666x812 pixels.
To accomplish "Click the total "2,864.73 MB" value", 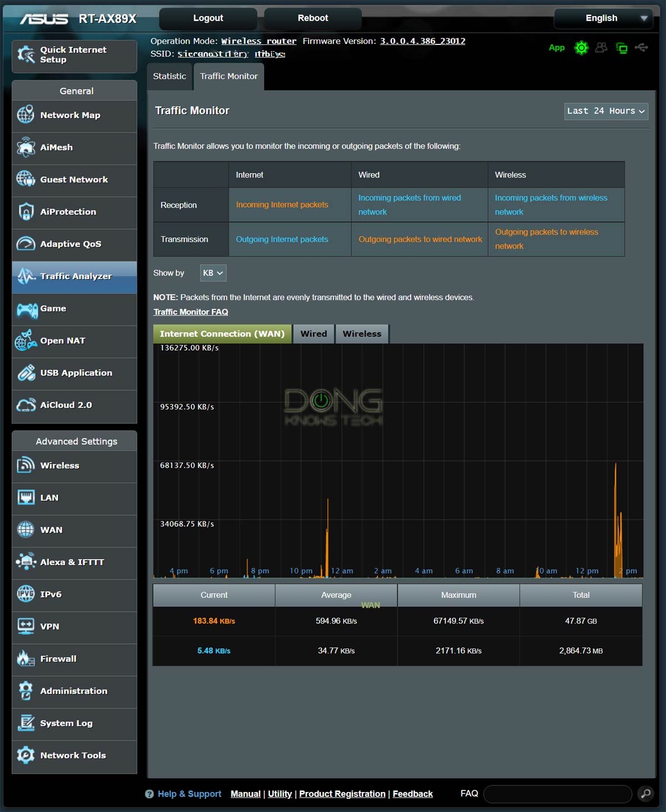I will point(581,651).
